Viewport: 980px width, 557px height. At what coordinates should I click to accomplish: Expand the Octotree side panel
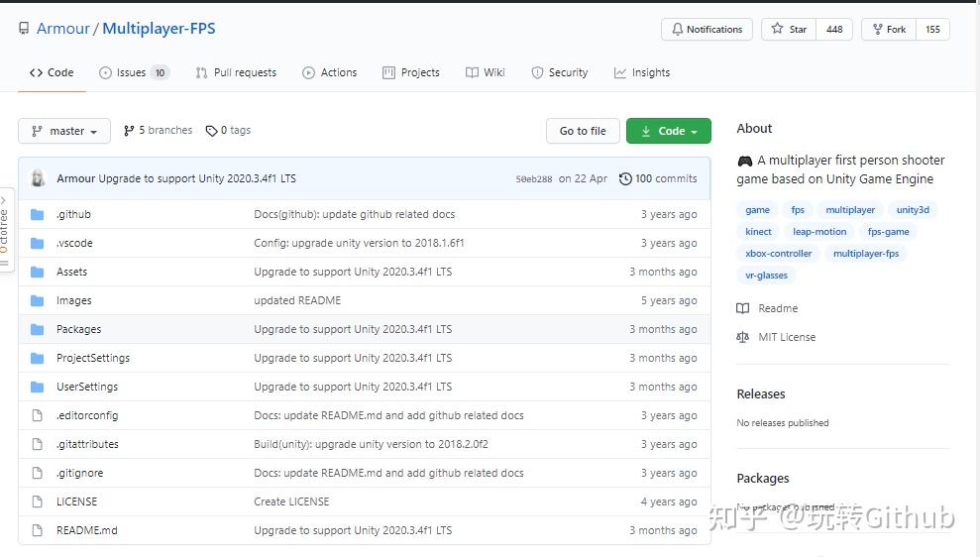coord(6,230)
